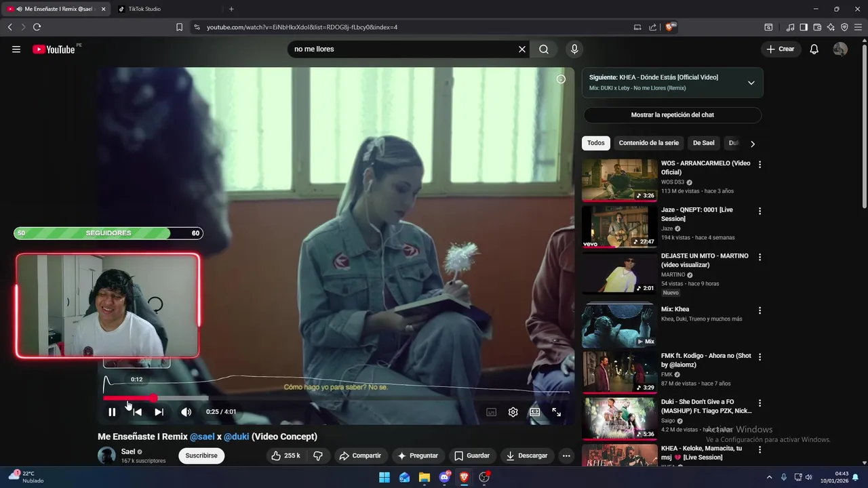
Task: Pause the playing video
Action: point(112,411)
